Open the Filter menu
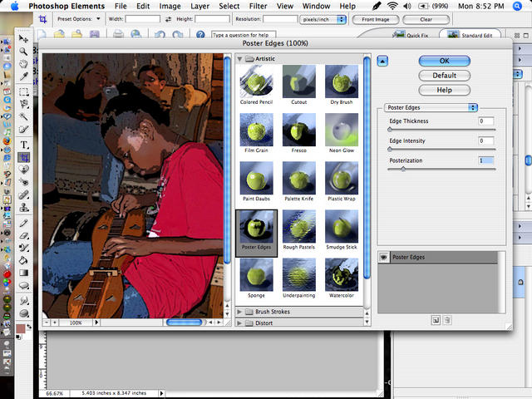The height and width of the screenshot is (399, 532). pyautogui.click(x=259, y=6)
